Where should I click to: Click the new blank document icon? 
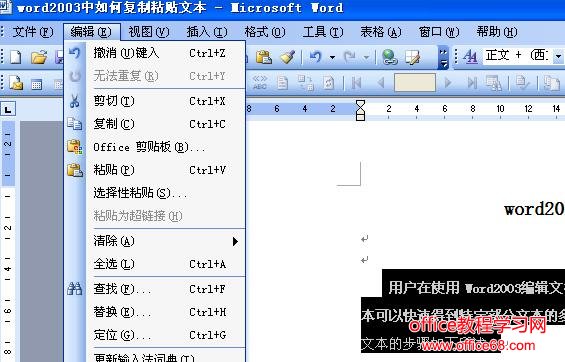pyautogui.click(x=15, y=57)
